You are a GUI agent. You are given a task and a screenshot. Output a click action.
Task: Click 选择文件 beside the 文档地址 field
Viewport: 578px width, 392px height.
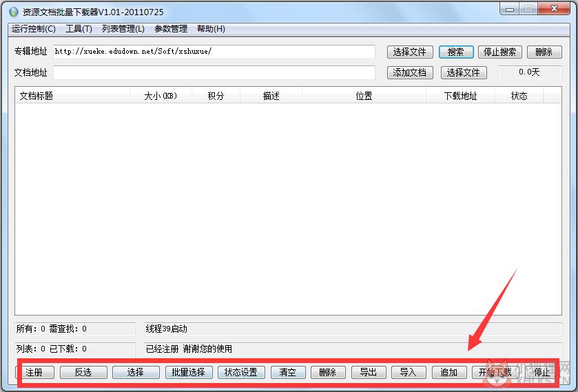[x=464, y=72]
